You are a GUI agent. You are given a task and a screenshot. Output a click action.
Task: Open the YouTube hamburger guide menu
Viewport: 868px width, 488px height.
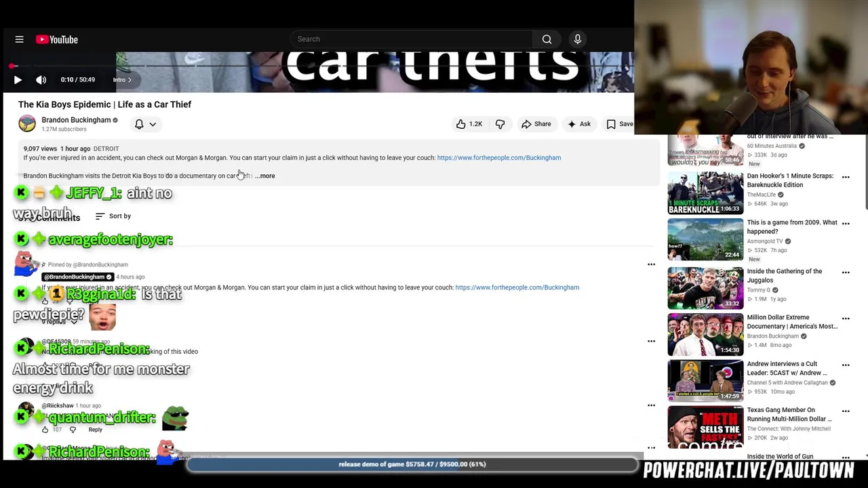[x=19, y=39]
